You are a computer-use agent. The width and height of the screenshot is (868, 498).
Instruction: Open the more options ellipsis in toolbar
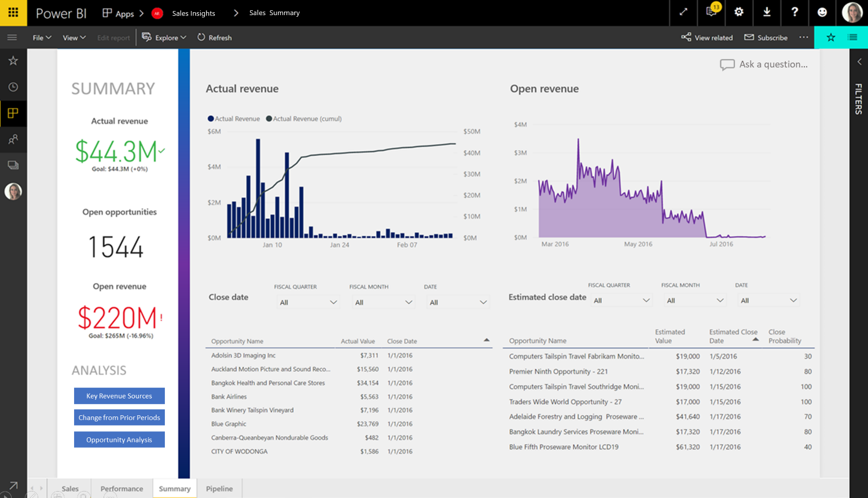click(x=804, y=38)
